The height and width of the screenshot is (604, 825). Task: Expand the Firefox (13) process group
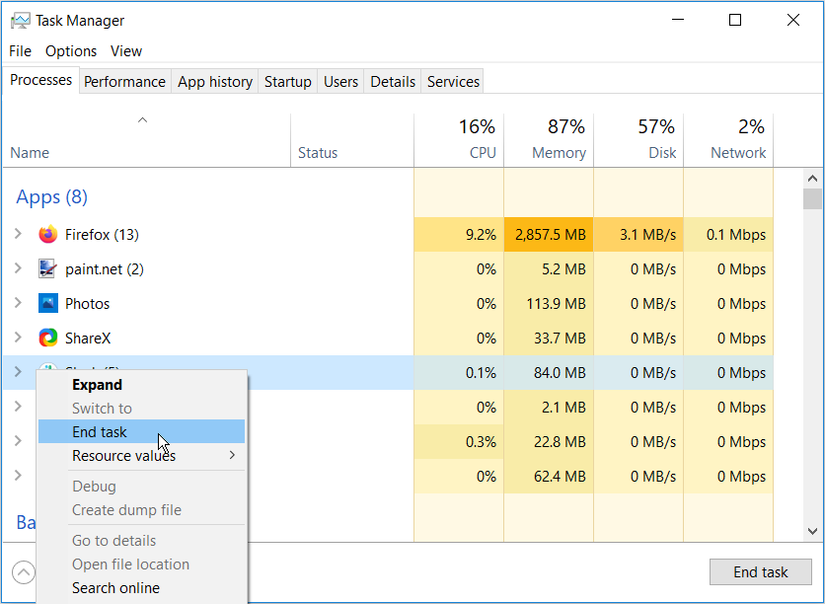pyautogui.click(x=18, y=234)
